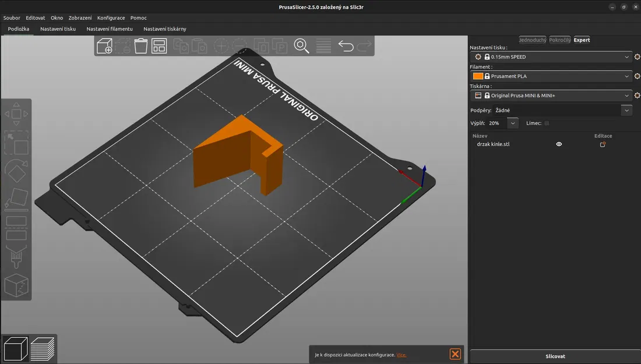Click the Delete selected toolbar icon
The height and width of the screenshot is (364, 641).
point(122,46)
